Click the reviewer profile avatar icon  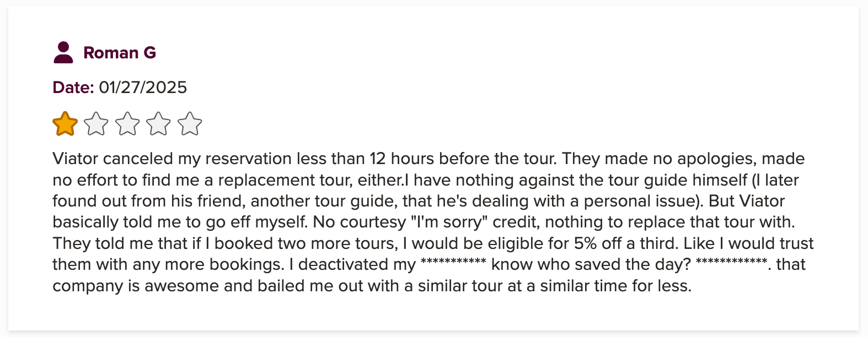click(x=63, y=52)
